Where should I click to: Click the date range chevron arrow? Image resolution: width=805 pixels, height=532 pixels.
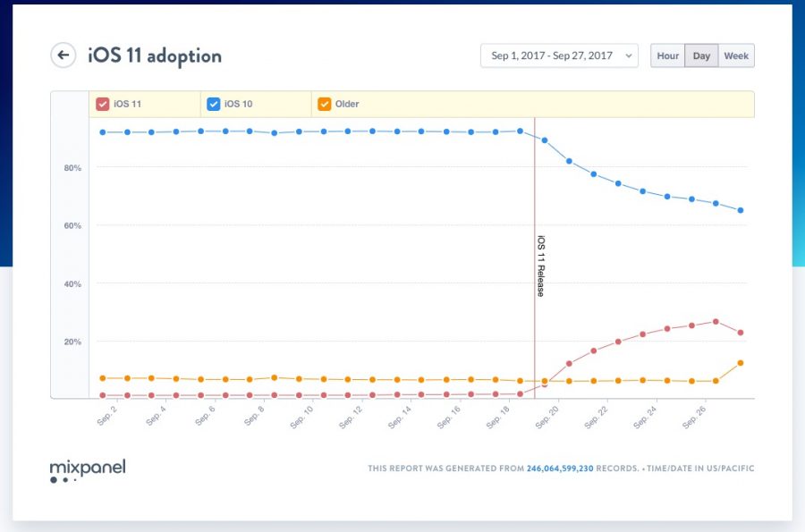pyautogui.click(x=629, y=55)
